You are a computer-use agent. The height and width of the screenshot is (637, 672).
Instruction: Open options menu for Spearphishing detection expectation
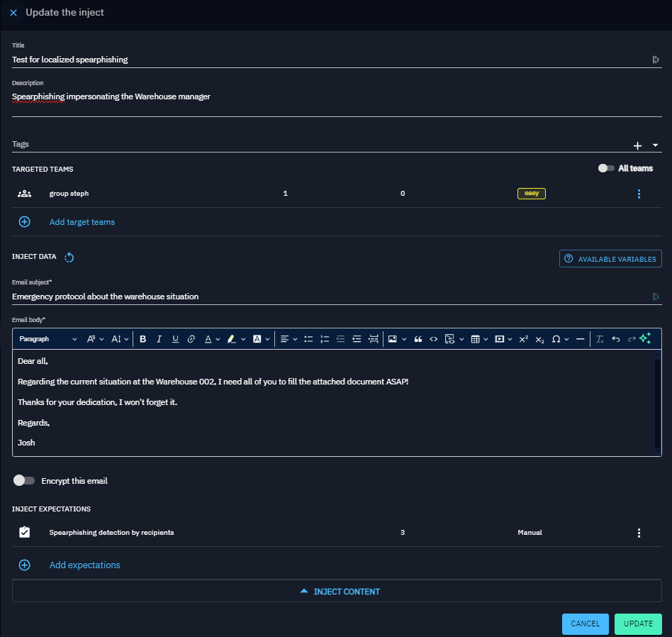pos(639,533)
